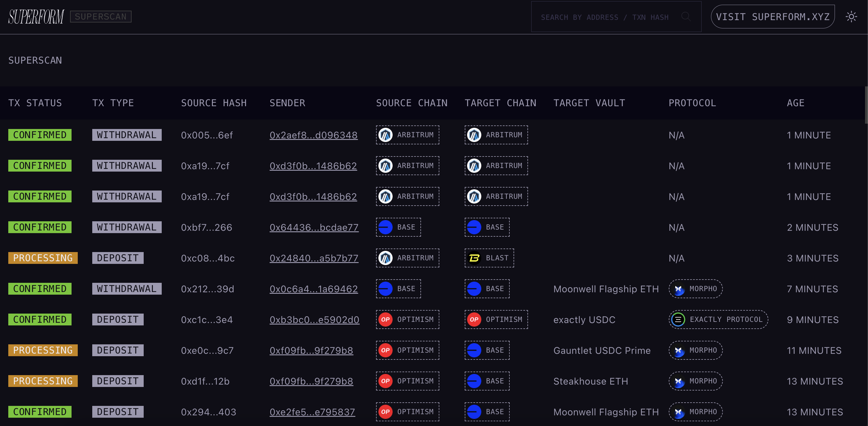Open the Superscan tab label
Image resolution: width=868 pixels, height=426 pixels.
tap(101, 17)
